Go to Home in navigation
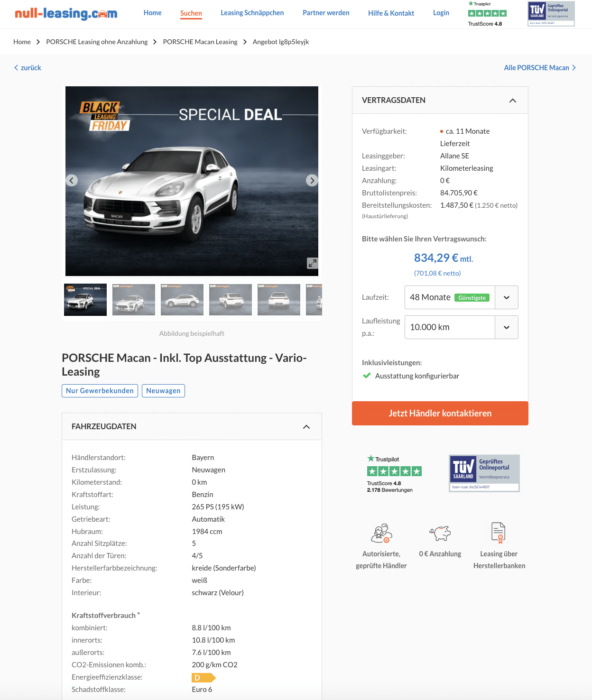 (x=153, y=13)
